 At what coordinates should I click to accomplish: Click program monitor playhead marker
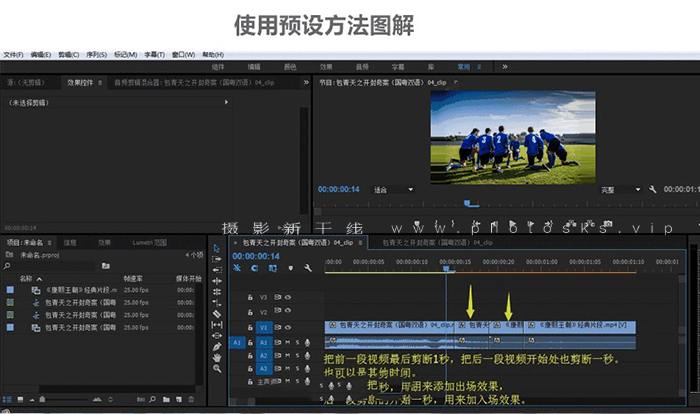coord(467,203)
